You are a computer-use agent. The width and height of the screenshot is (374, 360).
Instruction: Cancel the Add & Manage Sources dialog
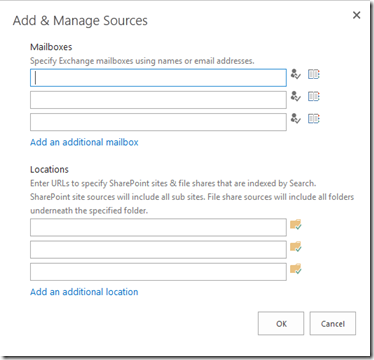coord(333,323)
